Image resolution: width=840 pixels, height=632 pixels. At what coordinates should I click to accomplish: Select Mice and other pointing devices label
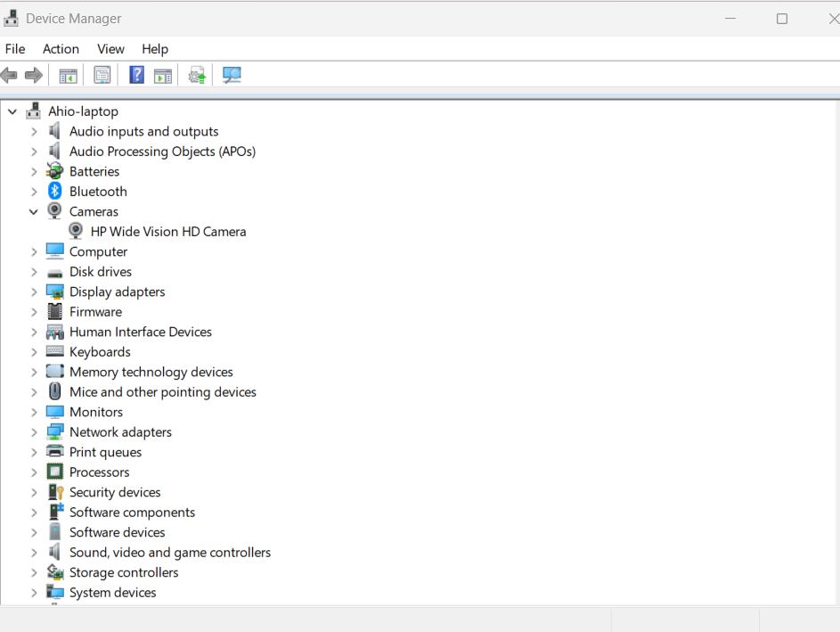tap(162, 392)
